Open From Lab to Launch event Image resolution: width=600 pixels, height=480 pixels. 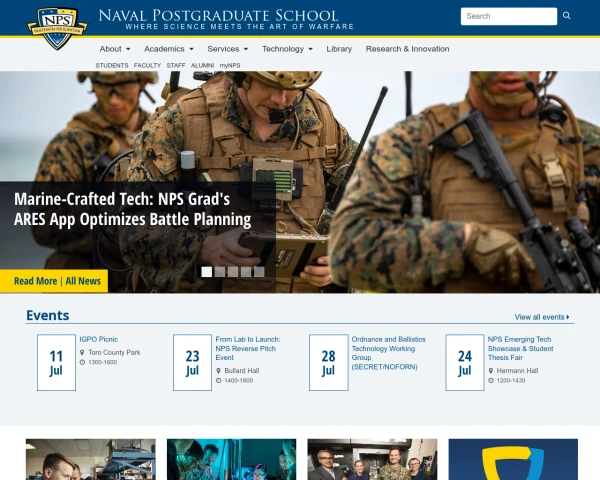pos(248,348)
